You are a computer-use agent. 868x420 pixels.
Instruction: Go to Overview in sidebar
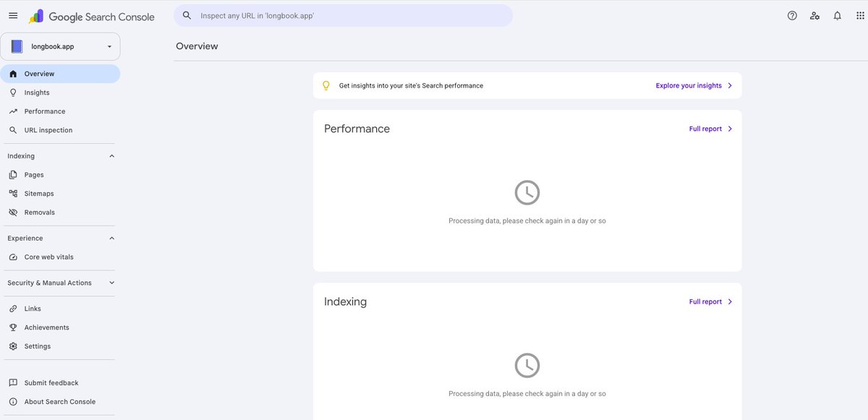click(x=60, y=74)
